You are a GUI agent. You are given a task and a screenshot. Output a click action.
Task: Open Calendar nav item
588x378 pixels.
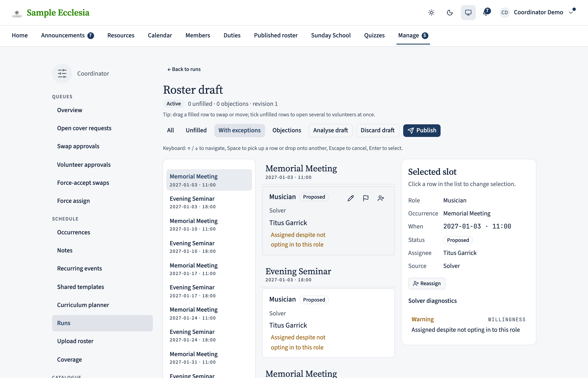160,35
